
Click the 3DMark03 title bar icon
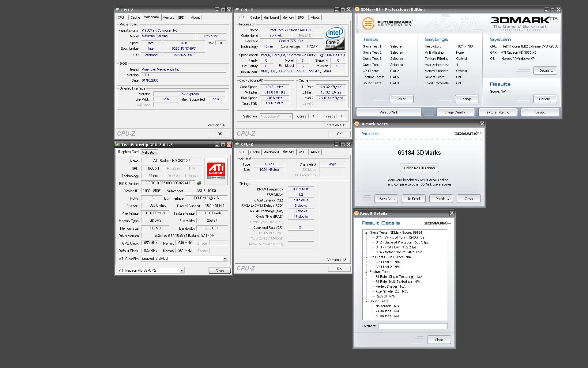(x=357, y=9)
